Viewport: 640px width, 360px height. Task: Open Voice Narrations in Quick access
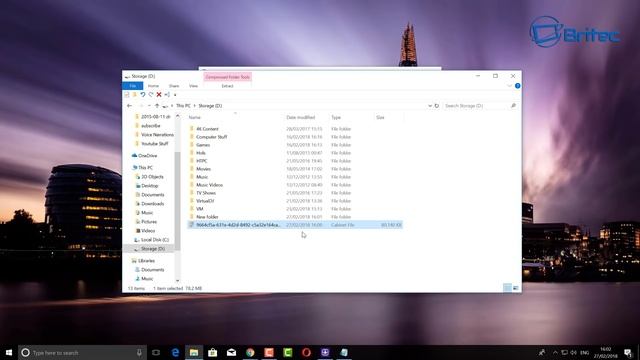pos(157,135)
